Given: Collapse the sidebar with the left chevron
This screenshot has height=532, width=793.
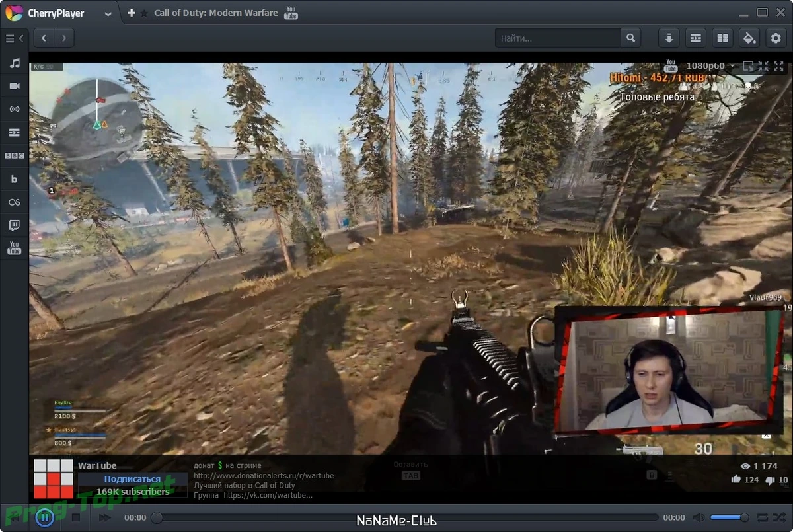Looking at the screenshot, I should click(x=21, y=38).
